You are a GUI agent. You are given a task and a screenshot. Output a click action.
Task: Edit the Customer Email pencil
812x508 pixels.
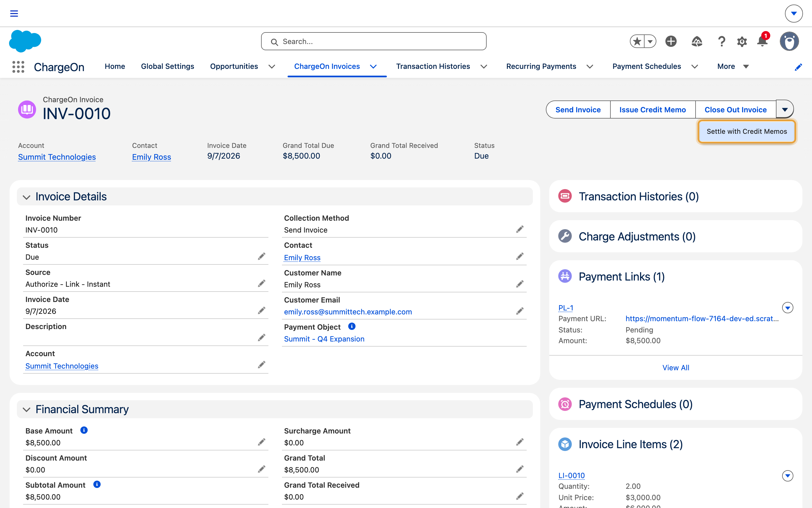point(520,311)
